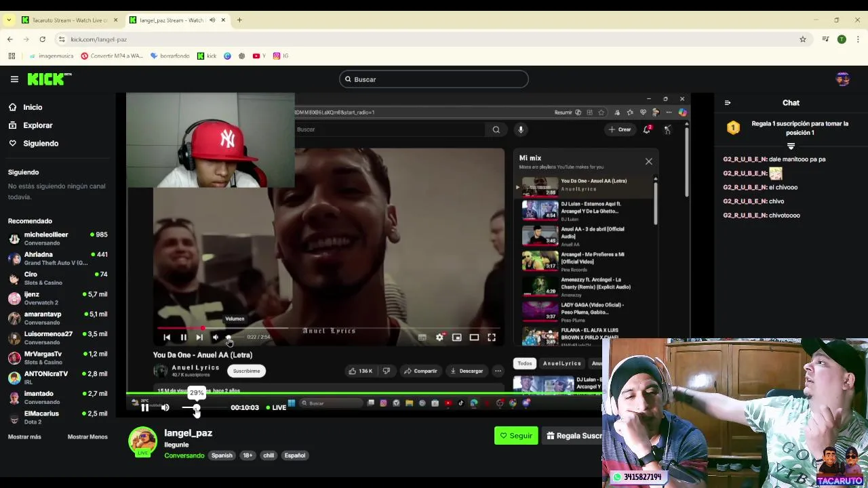Open langel_paz channel name link
868x488 pixels.
pos(189,433)
